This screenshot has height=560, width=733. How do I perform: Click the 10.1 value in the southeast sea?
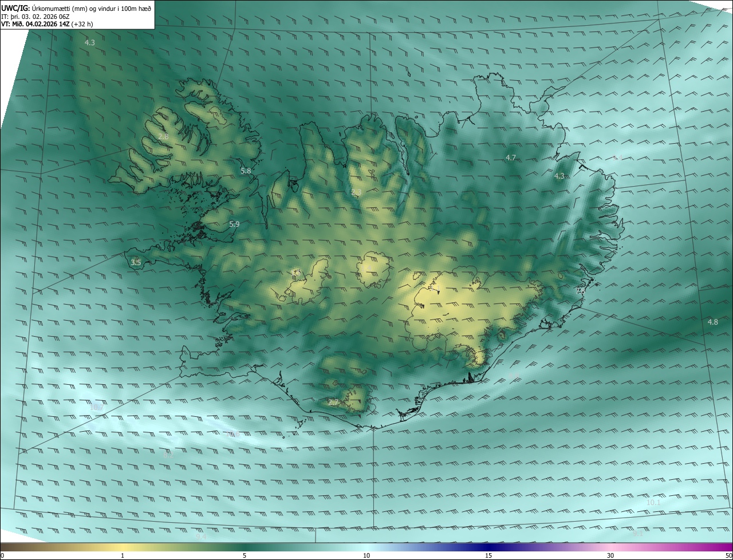click(653, 502)
